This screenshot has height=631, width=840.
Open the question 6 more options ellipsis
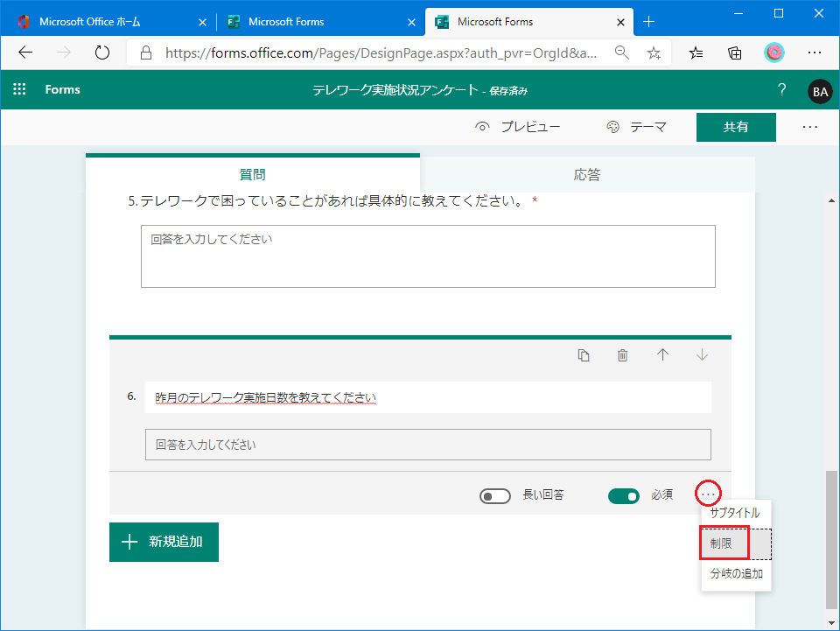pos(708,494)
